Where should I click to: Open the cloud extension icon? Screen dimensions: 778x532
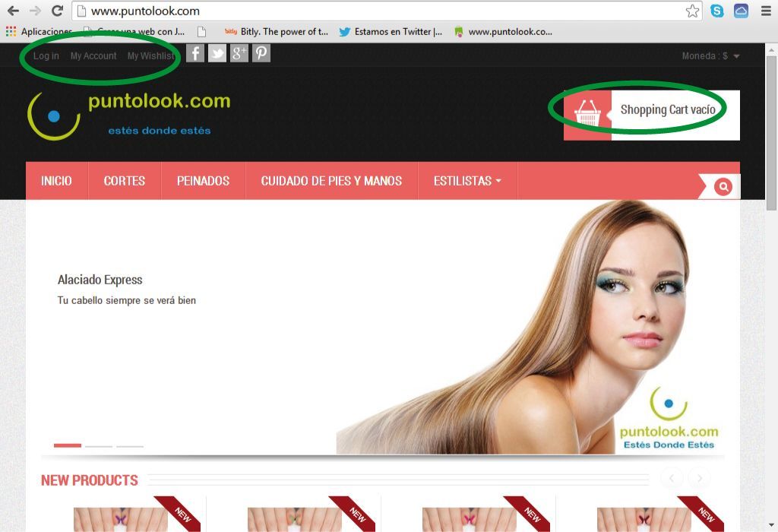click(x=741, y=11)
